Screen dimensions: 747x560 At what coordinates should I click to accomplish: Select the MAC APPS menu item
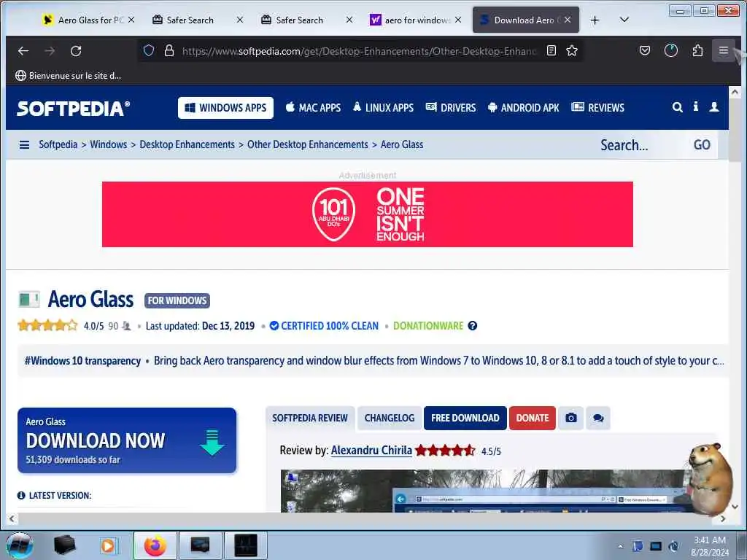tap(313, 108)
